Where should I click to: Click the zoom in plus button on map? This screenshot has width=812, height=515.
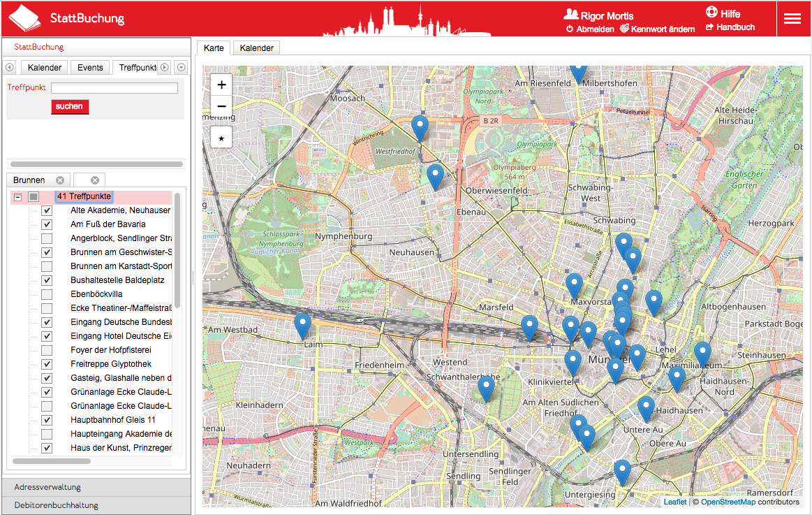pos(221,85)
